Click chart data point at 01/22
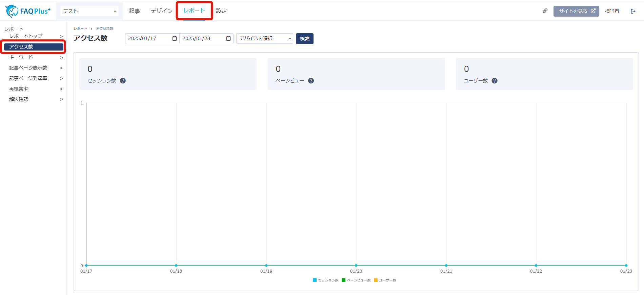This screenshot has width=644, height=295. [x=536, y=265]
